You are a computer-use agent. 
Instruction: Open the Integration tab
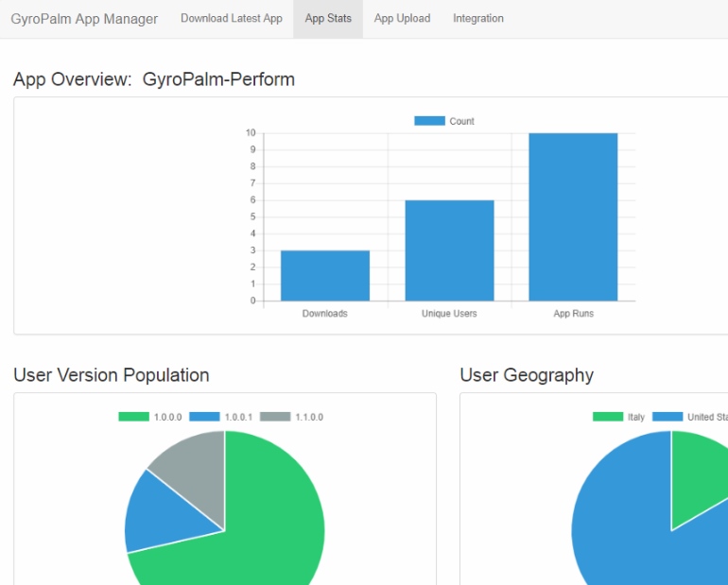(x=477, y=19)
